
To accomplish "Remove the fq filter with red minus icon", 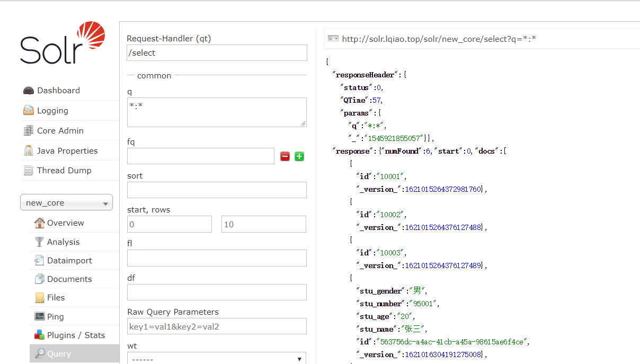I will click(285, 156).
